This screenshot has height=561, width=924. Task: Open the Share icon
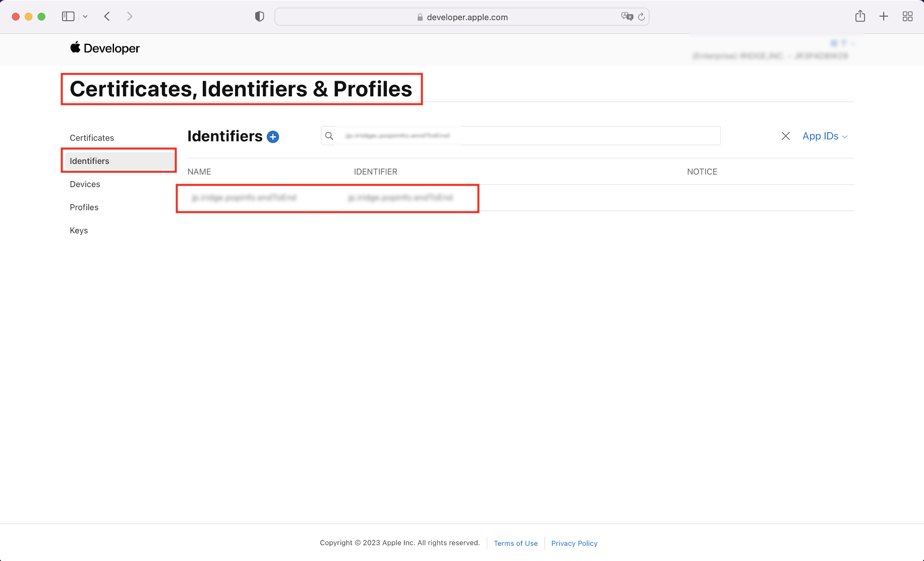pos(860,16)
